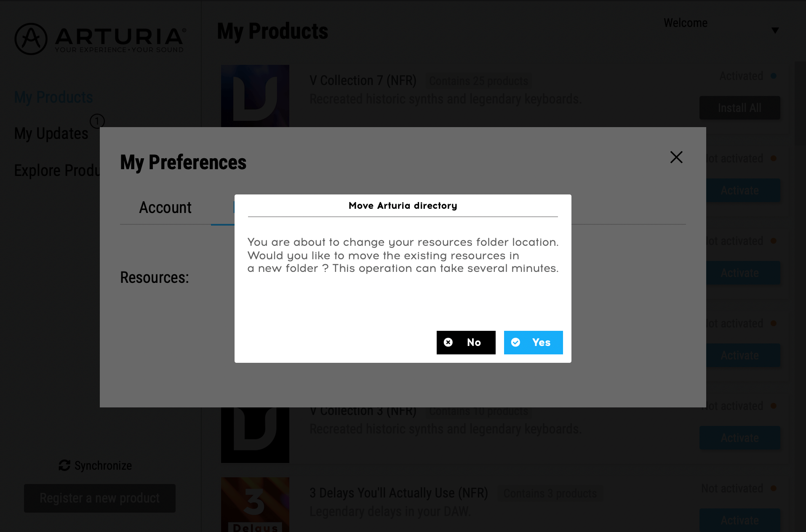806x532 pixels.
Task: Close the My Preferences panel
Action: pyautogui.click(x=676, y=157)
